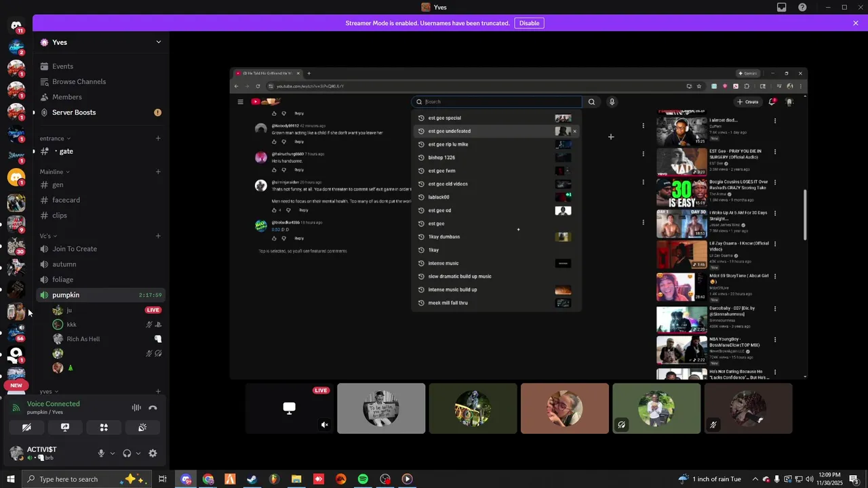Select the LIVE screen share tile
Screen dimensions: 868x488
click(290, 408)
